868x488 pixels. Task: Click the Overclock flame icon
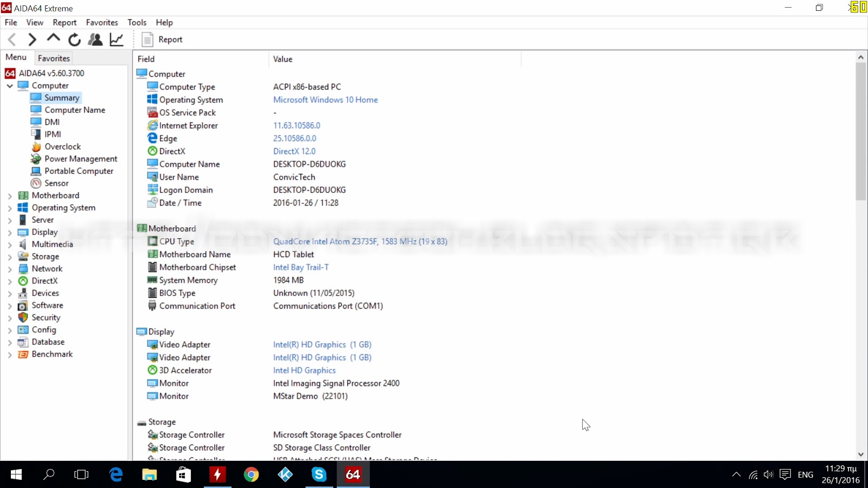[36, 146]
